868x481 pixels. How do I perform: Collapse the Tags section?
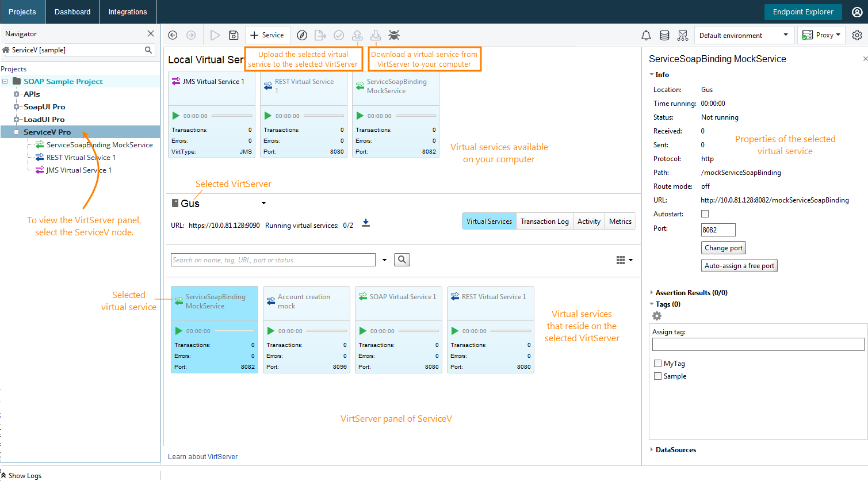click(652, 304)
